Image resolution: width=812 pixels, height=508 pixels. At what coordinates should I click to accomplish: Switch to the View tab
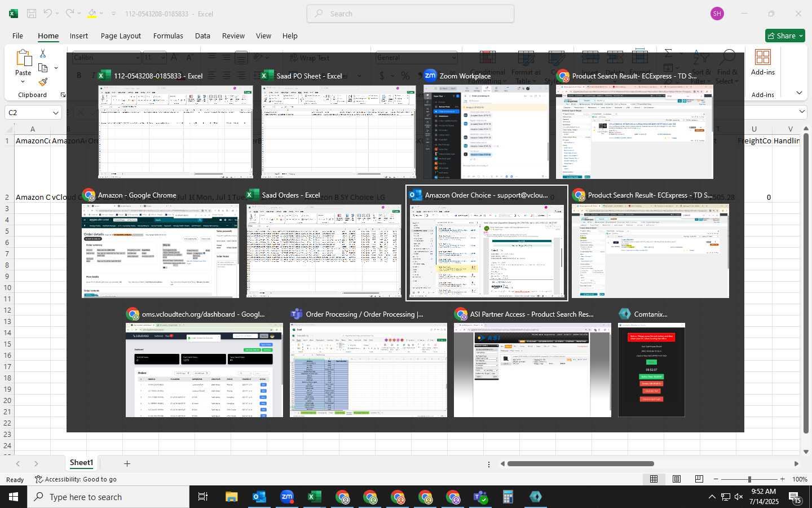[263, 36]
